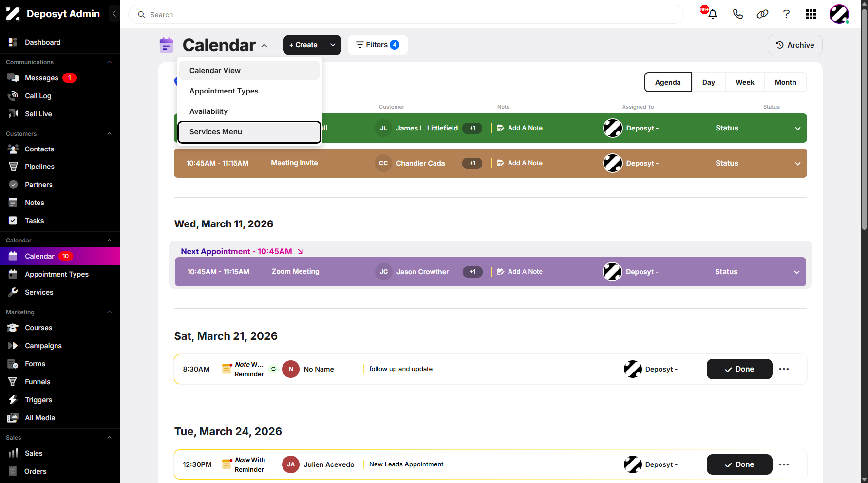This screenshot has height=483, width=868.
Task: Open All Media in the sidebar
Action: [x=40, y=418]
